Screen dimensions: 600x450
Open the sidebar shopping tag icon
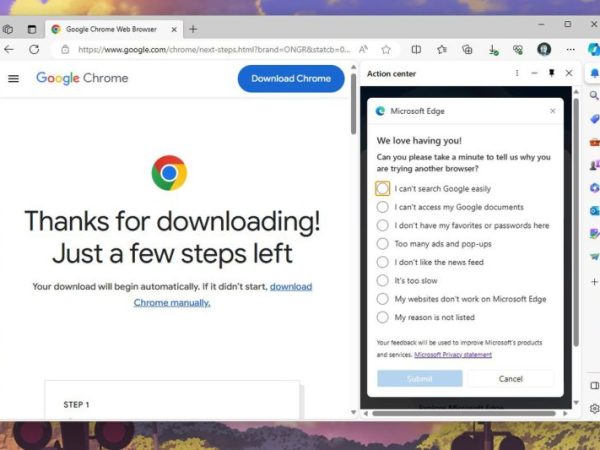[x=595, y=119]
